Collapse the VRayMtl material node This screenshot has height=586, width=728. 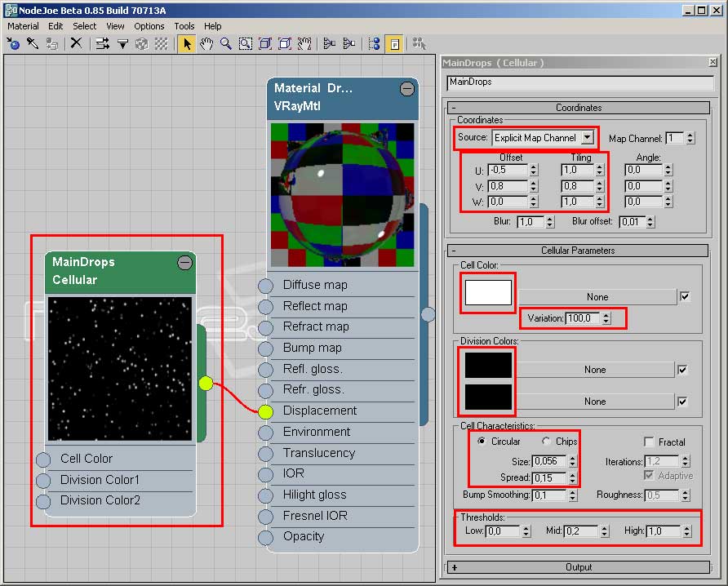click(407, 89)
